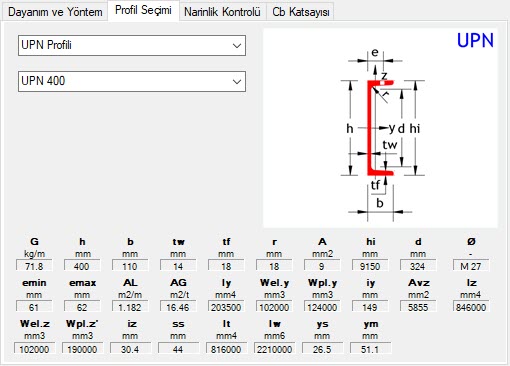This screenshot has width=510, height=366.
Task: Click the r value field
Action: pyautogui.click(x=274, y=266)
